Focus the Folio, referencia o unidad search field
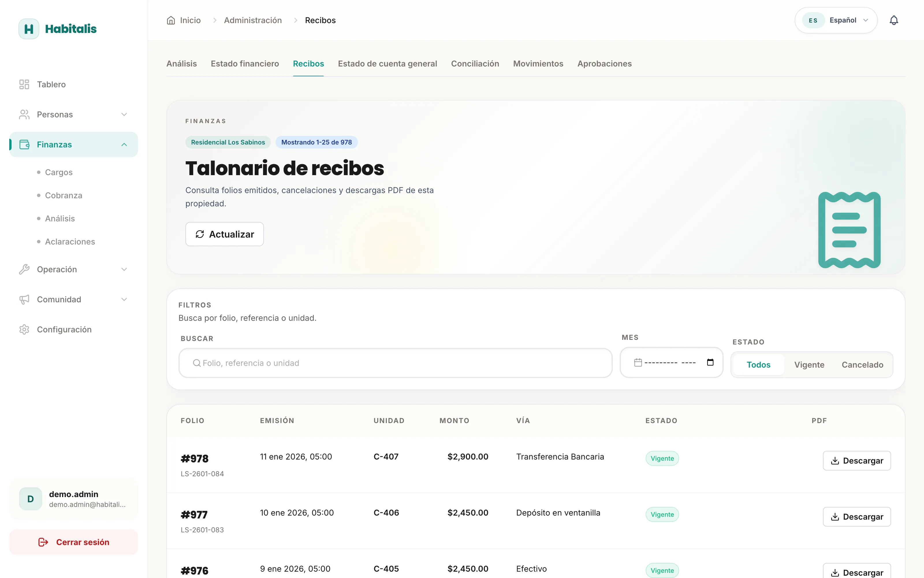The width and height of the screenshot is (924, 578). (x=396, y=363)
